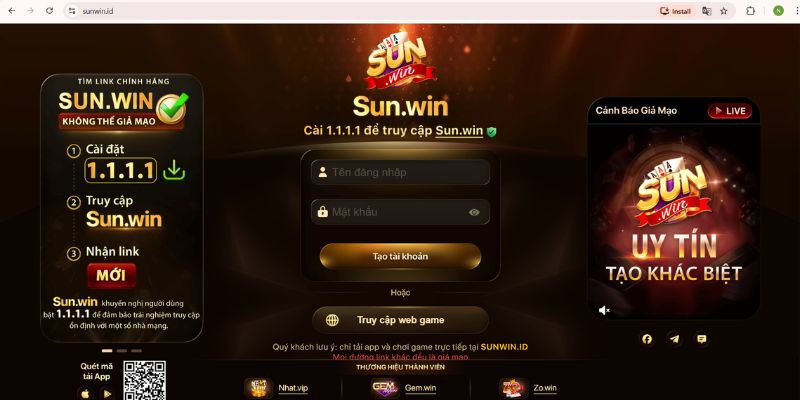Unmute the video speaker icon

point(605,310)
